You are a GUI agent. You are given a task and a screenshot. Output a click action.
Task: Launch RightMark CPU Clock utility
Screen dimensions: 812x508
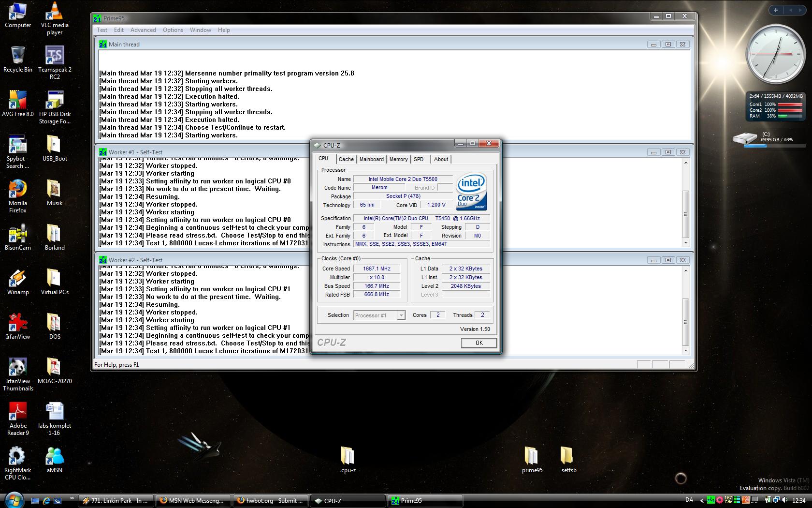pyautogui.click(x=18, y=463)
